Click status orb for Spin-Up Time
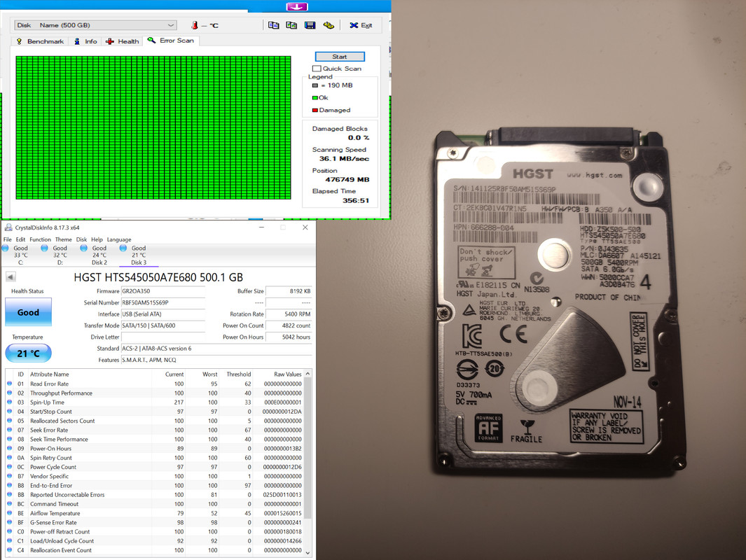 tap(10, 402)
